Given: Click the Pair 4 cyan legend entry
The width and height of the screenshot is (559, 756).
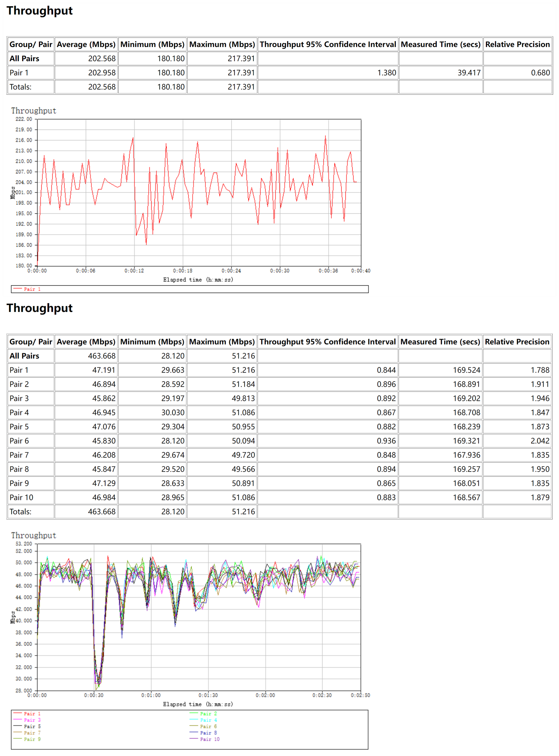Looking at the screenshot, I should click(x=208, y=719).
